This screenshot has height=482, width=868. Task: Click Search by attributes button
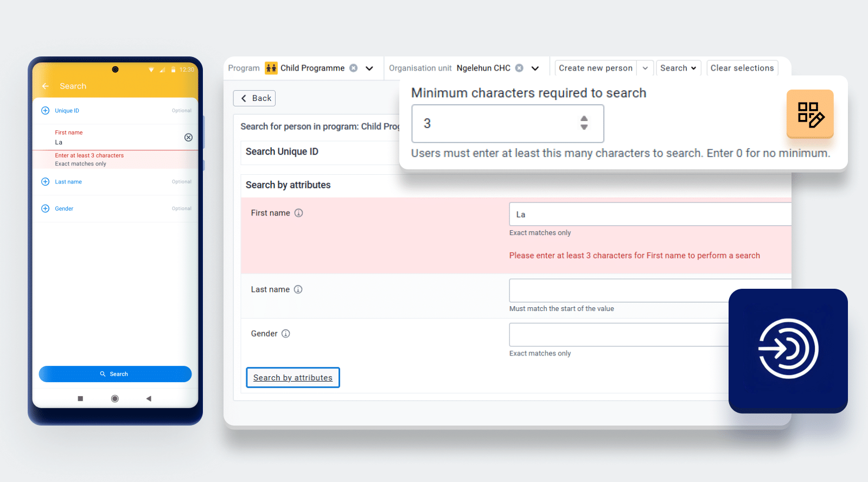coord(293,378)
